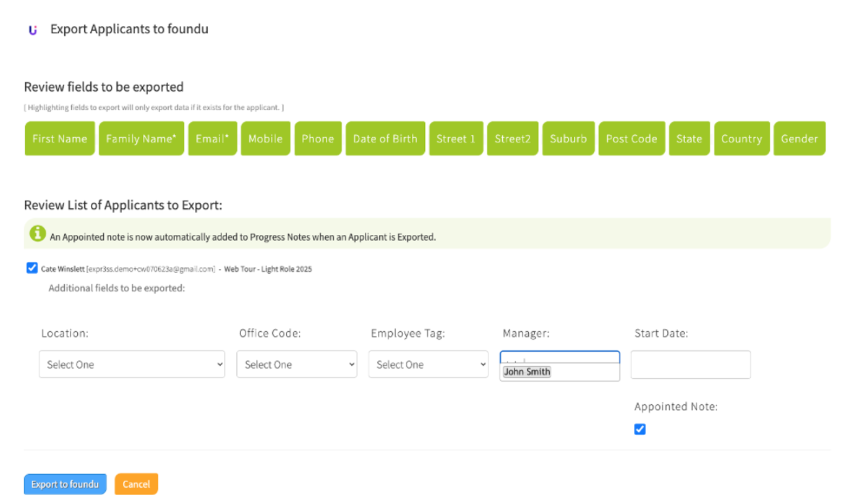Toggle the Email export field
The height and width of the screenshot is (504, 850).
click(x=213, y=139)
